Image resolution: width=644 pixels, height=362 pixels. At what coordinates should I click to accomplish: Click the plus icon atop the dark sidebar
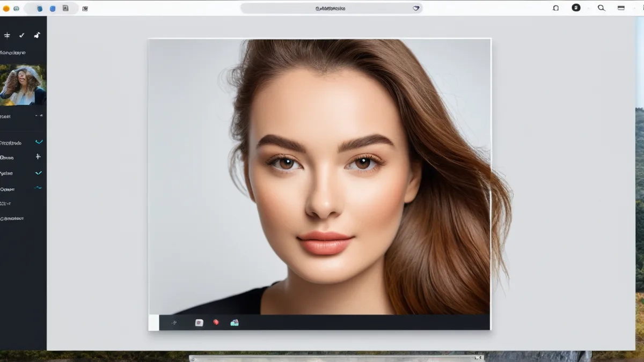click(7, 35)
